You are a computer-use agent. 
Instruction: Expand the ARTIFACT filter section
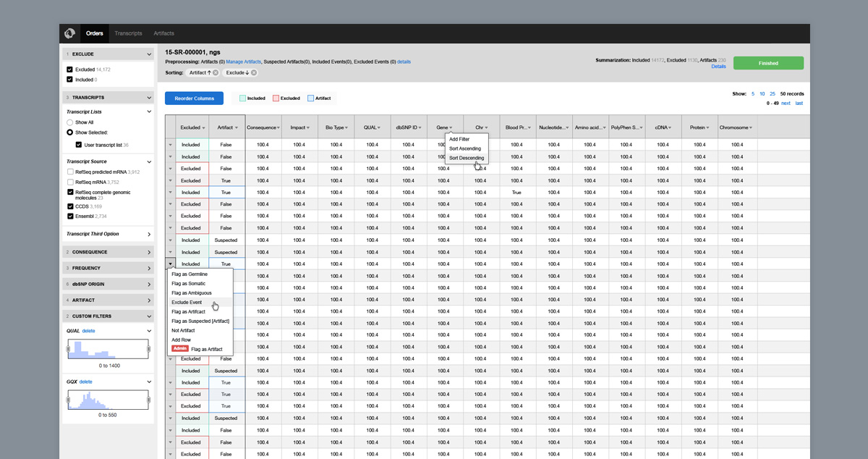(x=149, y=300)
